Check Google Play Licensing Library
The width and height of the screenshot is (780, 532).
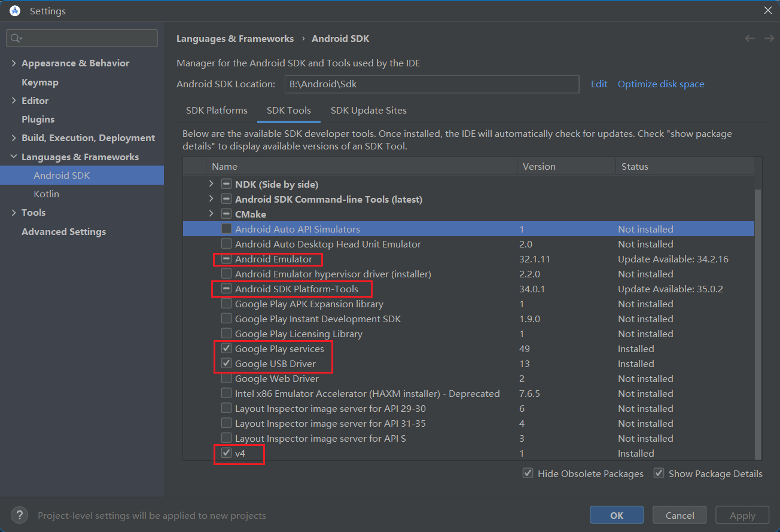click(226, 334)
